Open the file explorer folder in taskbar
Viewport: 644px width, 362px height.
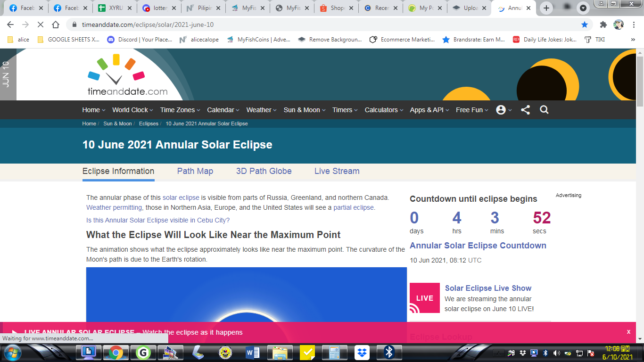(x=280, y=353)
